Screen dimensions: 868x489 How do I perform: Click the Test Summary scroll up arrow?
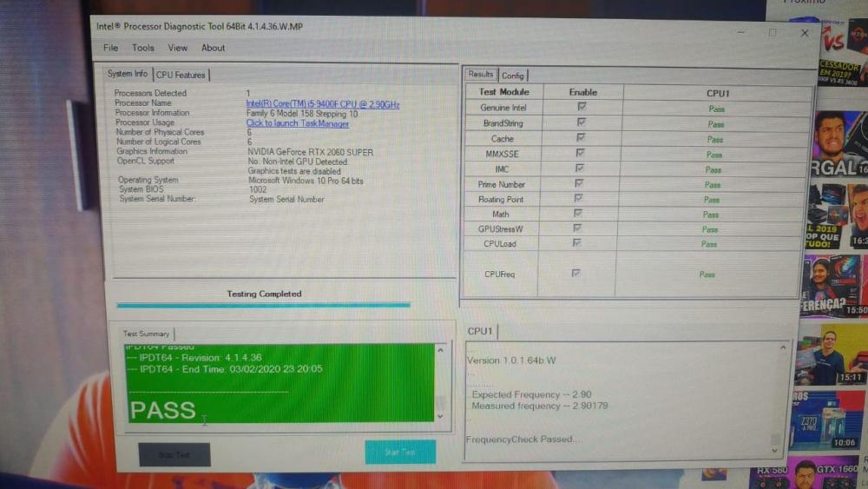[x=441, y=350]
